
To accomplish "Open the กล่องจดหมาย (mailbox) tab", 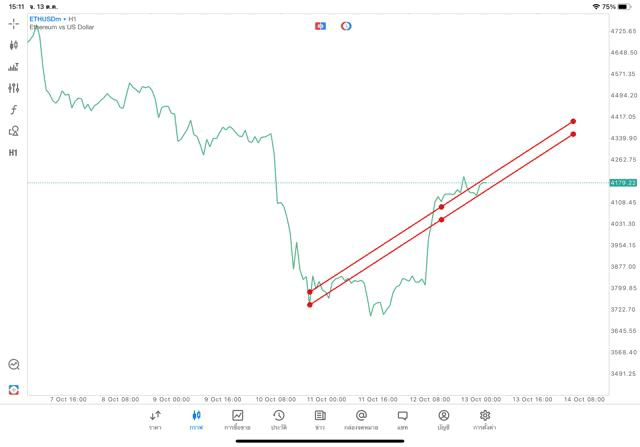I will [x=361, y=420].
